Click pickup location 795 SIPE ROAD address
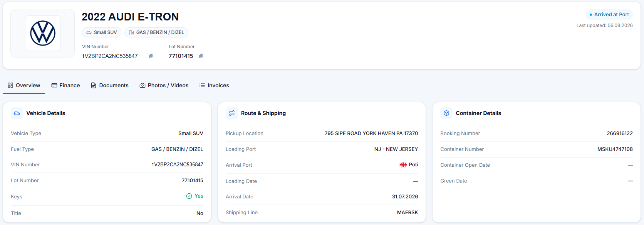This screenshot has width=644, height=225. click(x=371, y=134)
